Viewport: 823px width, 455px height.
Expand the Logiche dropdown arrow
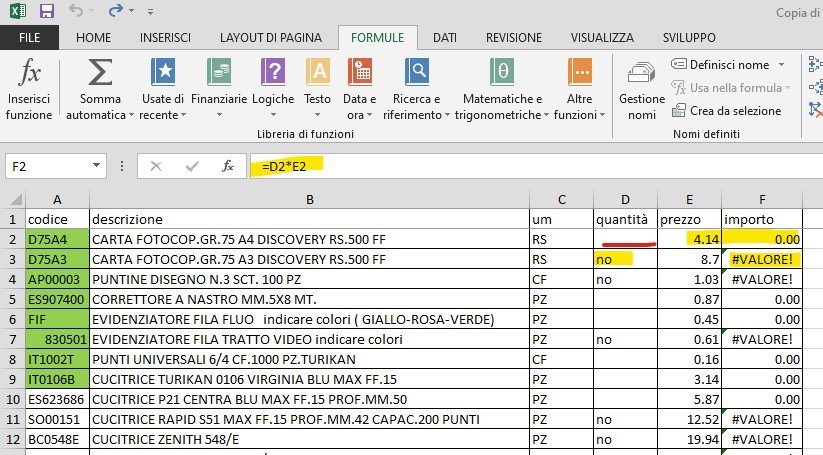273,115
